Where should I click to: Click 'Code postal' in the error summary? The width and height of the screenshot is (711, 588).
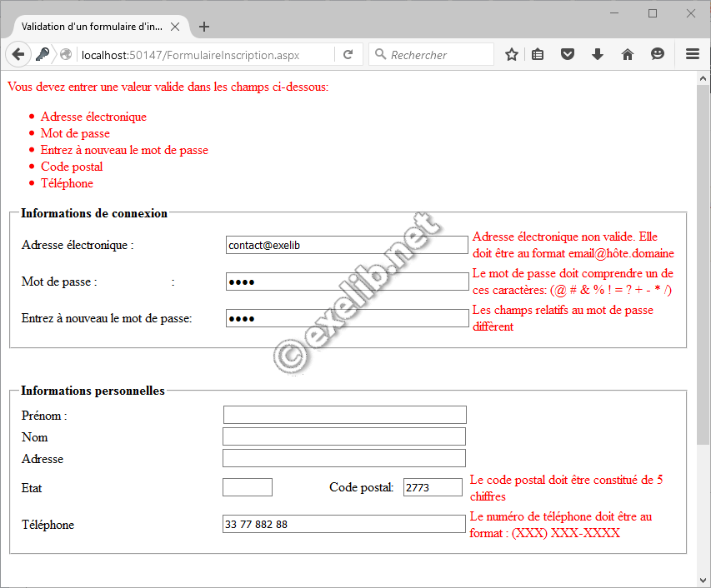point(72,167)
